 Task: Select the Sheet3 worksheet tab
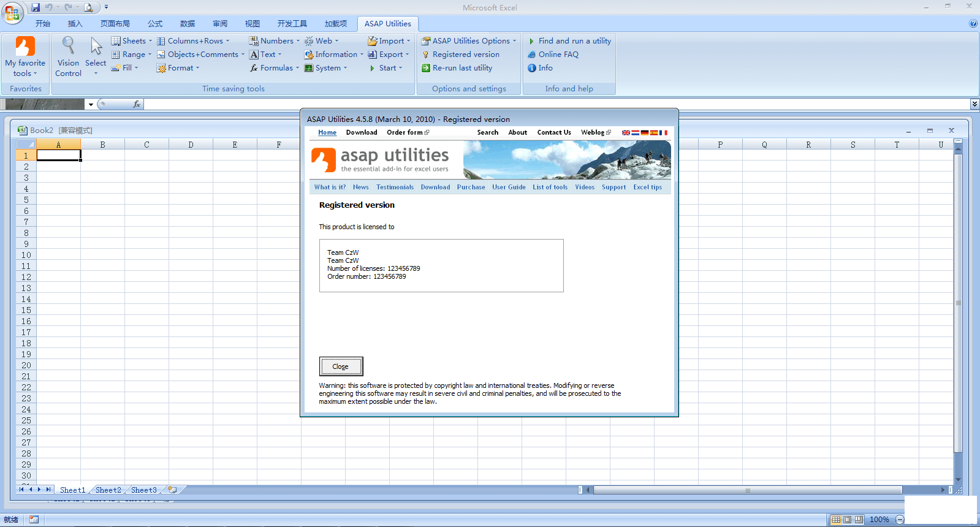pyautogui.click(x=144, y=490)
